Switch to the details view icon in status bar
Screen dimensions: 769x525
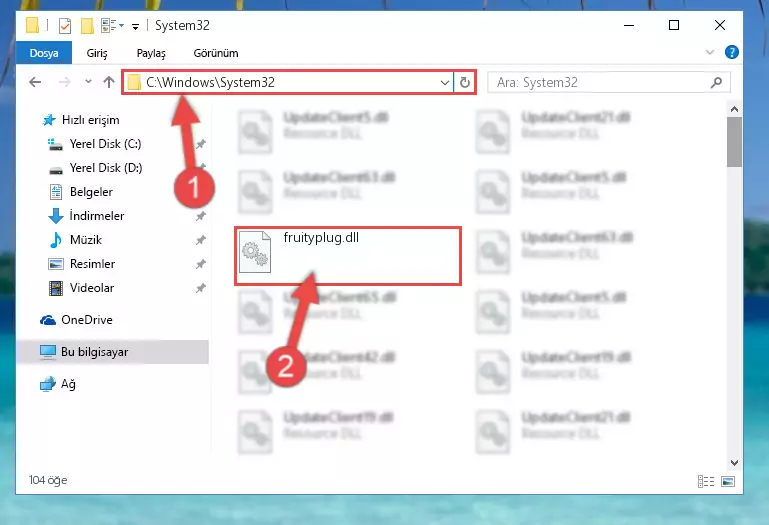coord(706,481)
